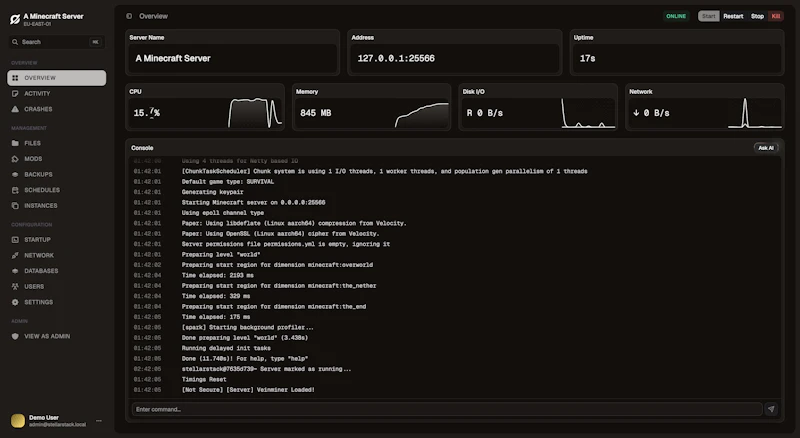
Task: Click the Start server button
Action: tap(709, 16)
